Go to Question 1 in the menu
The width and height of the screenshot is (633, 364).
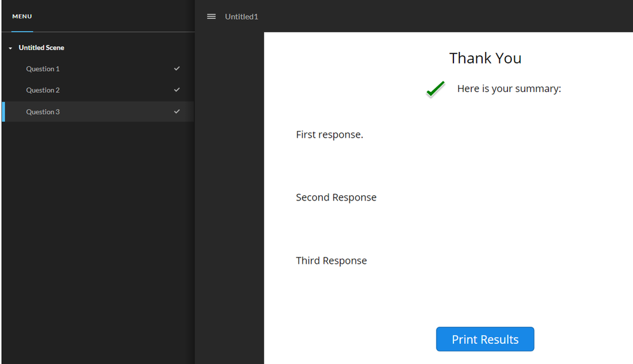tap(42, 68)
